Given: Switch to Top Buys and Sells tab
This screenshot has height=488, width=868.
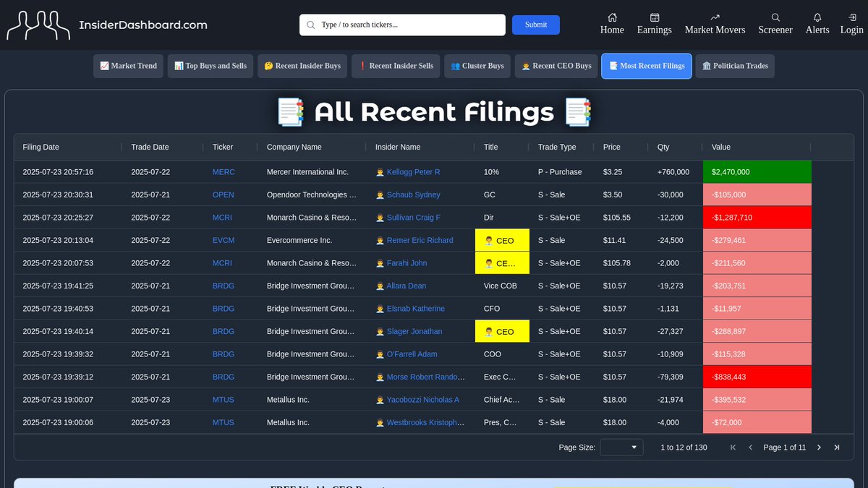Looking at the screenshot, I should tap(210, 66).
